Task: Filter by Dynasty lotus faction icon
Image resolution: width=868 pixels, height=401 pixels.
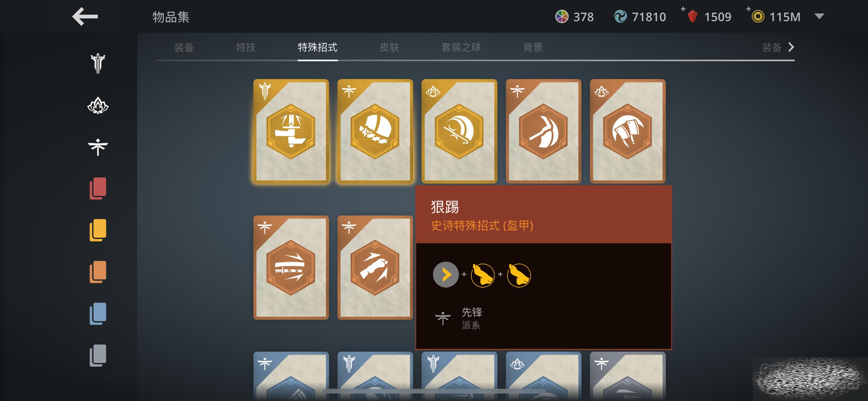Action: pyautogui.click(x=98, y=105)
